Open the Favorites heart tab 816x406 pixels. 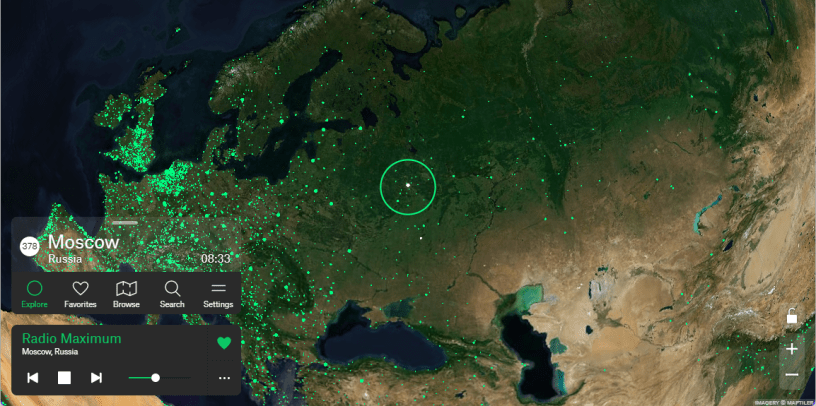coord(80,294)
